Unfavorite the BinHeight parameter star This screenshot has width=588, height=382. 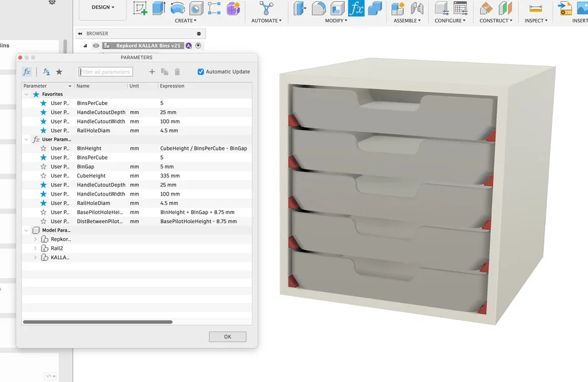click(43, 148)
